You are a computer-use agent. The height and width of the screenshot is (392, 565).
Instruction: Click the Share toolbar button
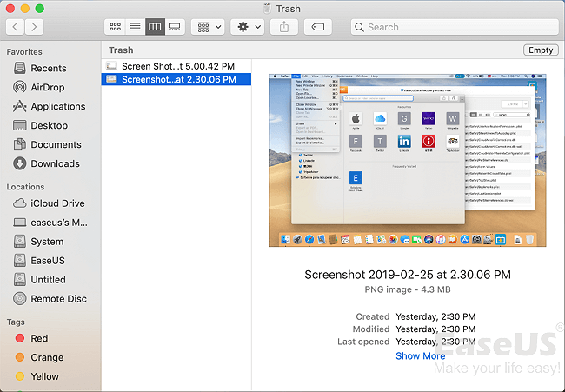pos(285,27)
